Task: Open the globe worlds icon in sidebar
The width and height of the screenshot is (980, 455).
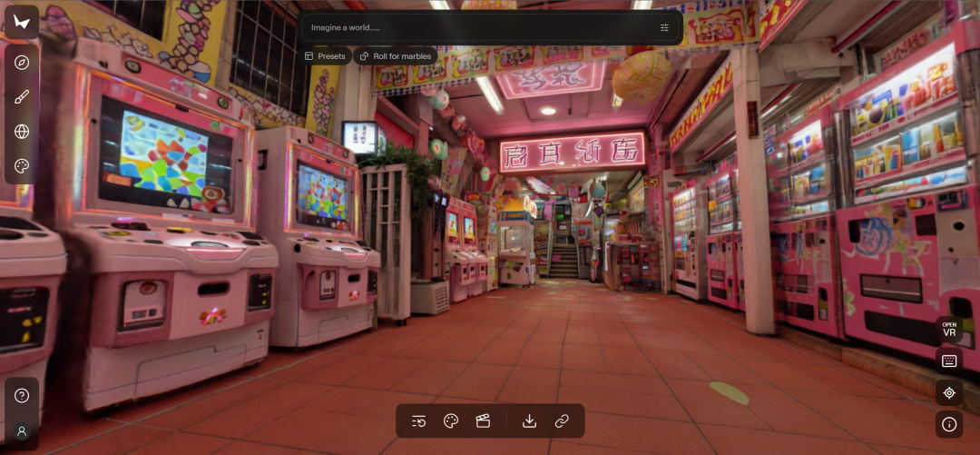Action: click(22, 132)
